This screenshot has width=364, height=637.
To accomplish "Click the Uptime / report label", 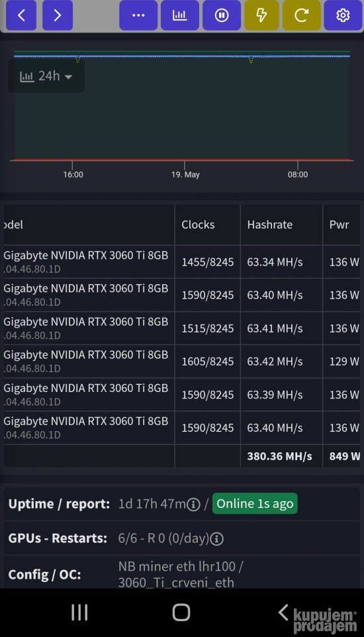I will pyautogui.click(x=60, y=504).
